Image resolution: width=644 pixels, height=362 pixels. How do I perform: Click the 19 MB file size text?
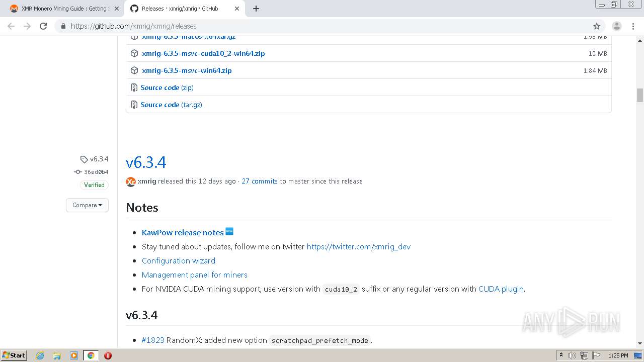pyautogui.click(x=598, y=53)
